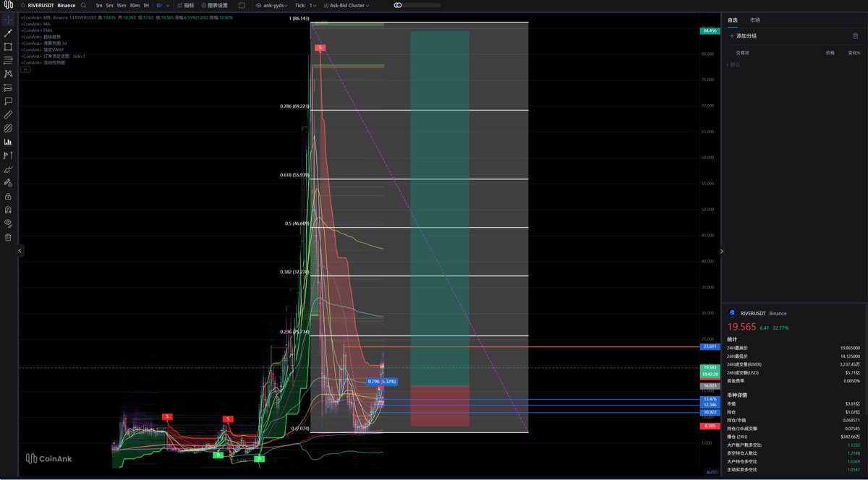Lock all drawings with padlock icon

[8, 197]
